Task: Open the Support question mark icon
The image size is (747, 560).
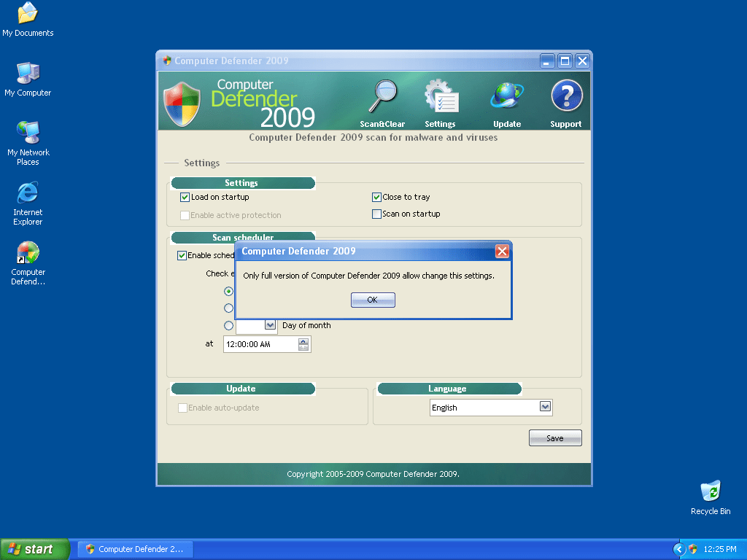Action: (566, 98)
